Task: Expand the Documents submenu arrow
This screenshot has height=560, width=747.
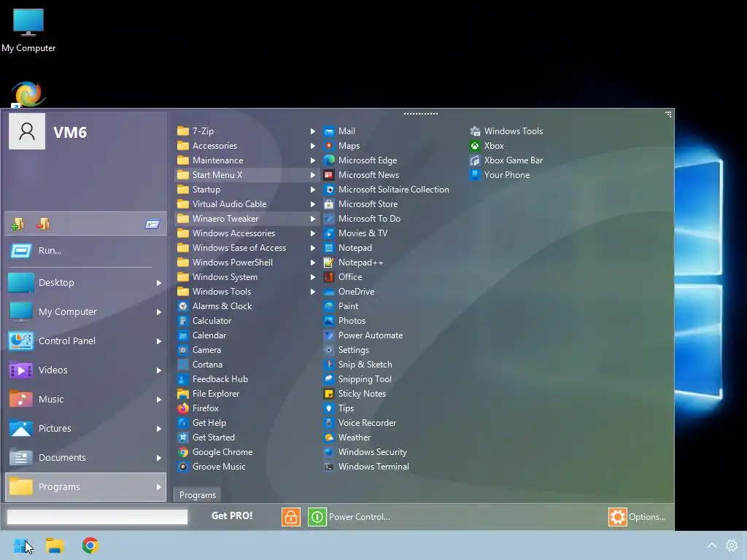Action: tap(159, 458)
